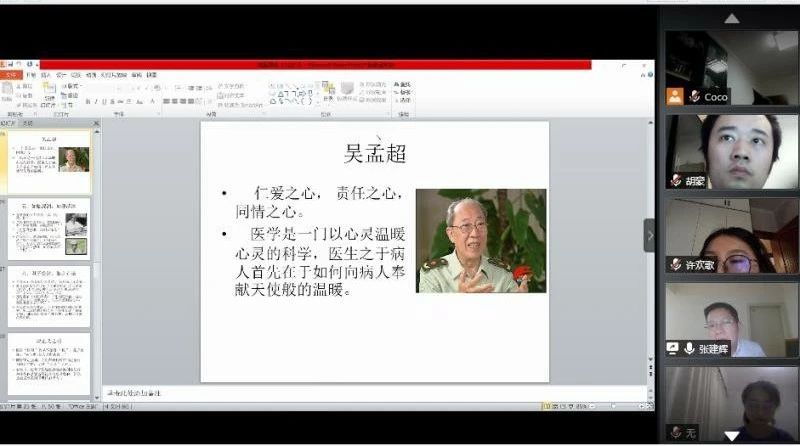Select the second slide thumbnail

(49, 228)
